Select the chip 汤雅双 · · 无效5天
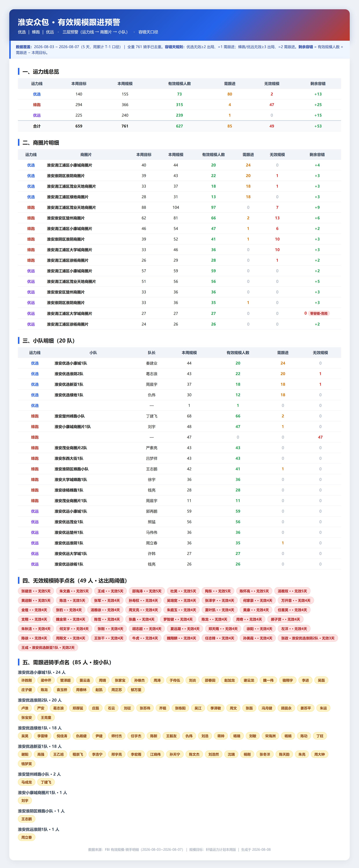Viewport: 359px width, 868px height. point(292,591)
